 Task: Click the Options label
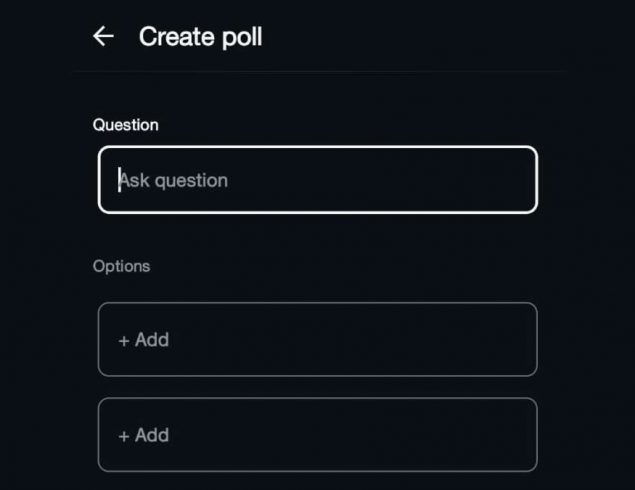click(121, 266)
